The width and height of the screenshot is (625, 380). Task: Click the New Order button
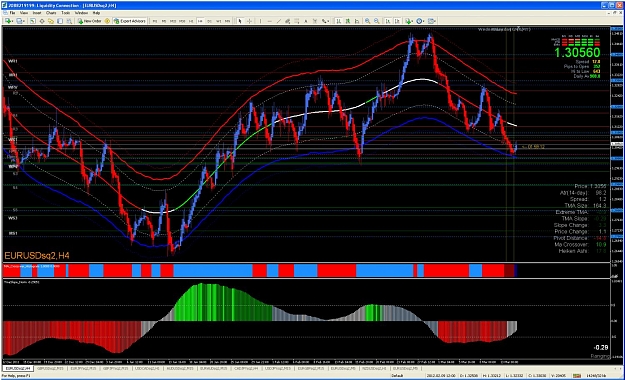89,21
